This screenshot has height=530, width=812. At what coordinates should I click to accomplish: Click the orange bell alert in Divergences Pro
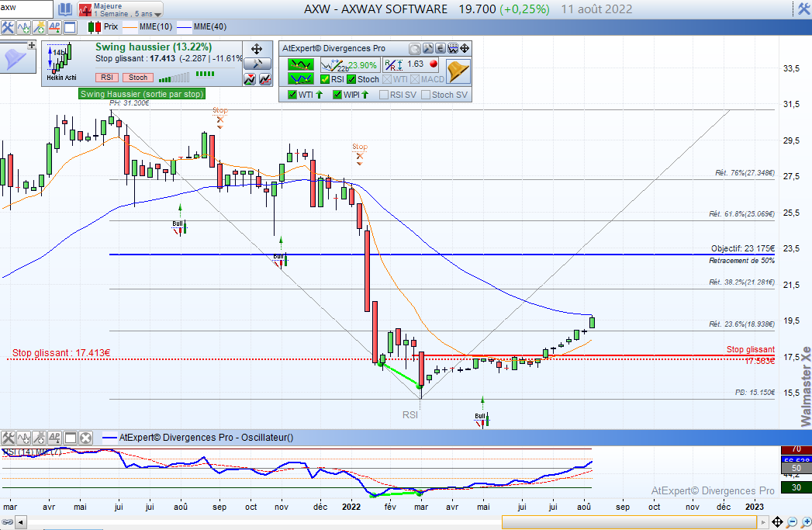(x=458, y=71)
